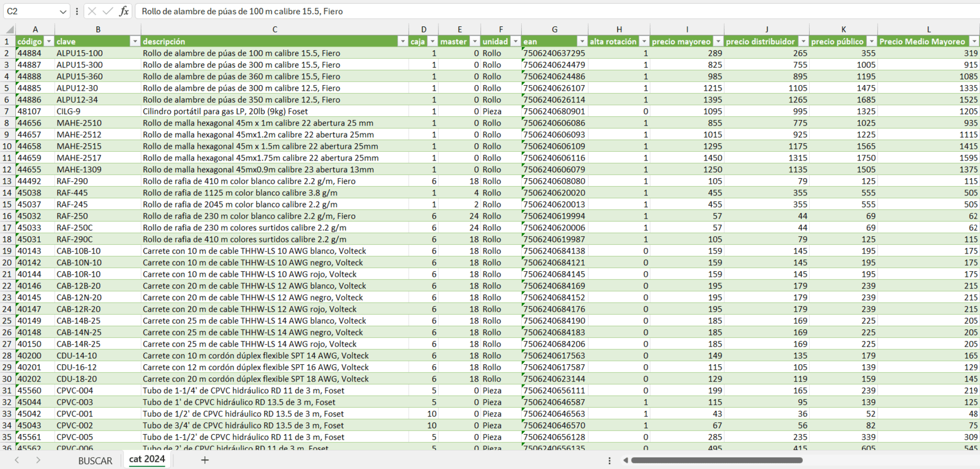Click the Enter checkmark in formula bar
The height and width of the screenshot is (469, 980).
108,11
